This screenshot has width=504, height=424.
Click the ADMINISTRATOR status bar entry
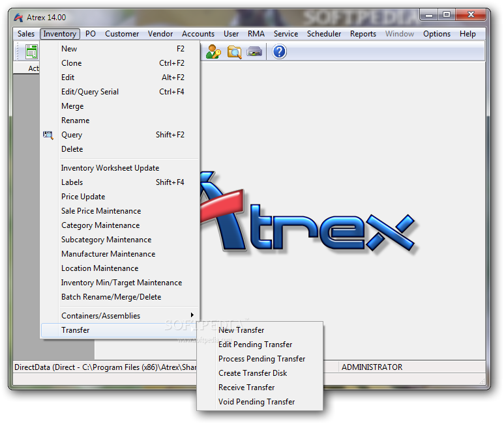372,367
